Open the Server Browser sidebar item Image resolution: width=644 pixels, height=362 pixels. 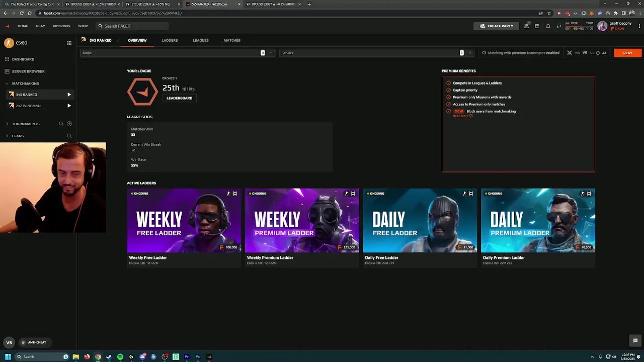click(25, 71)
